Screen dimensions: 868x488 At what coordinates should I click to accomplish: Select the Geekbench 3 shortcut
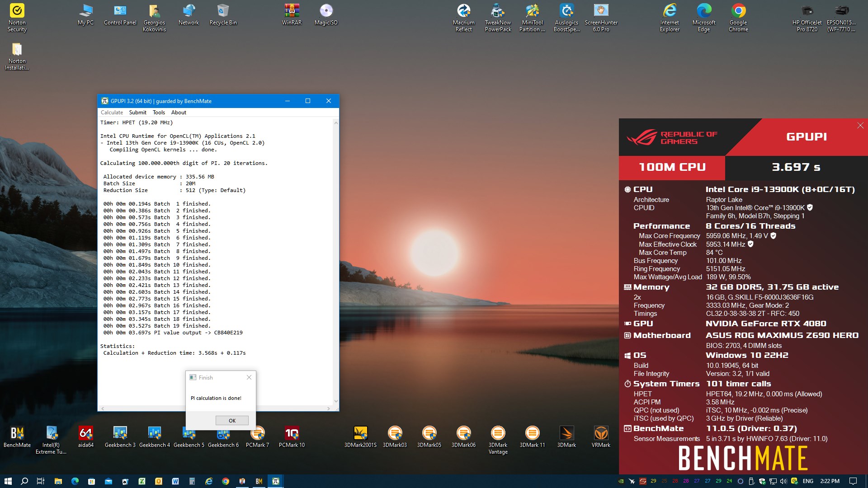point(120,437)
